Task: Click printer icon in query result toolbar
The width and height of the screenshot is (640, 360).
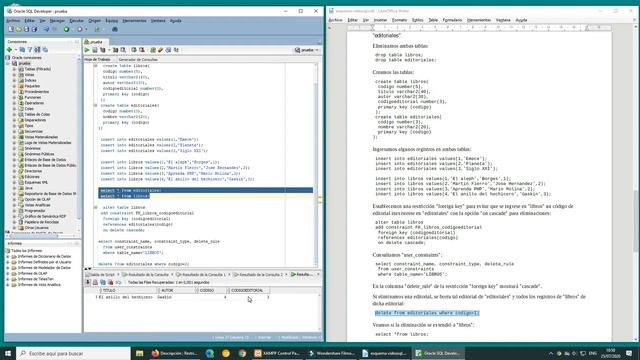Action: 95,282
